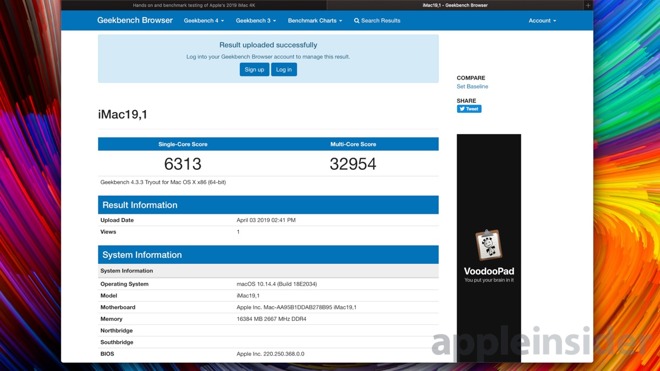Open the new tab plus icon
The width and height of the screenshot is (660, 371).
[588, 5]
